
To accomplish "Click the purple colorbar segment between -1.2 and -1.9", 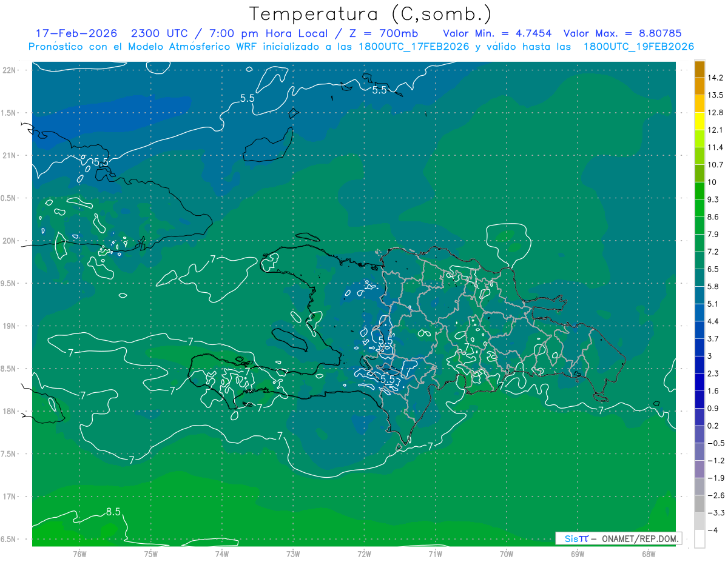I will coord(699,469).
